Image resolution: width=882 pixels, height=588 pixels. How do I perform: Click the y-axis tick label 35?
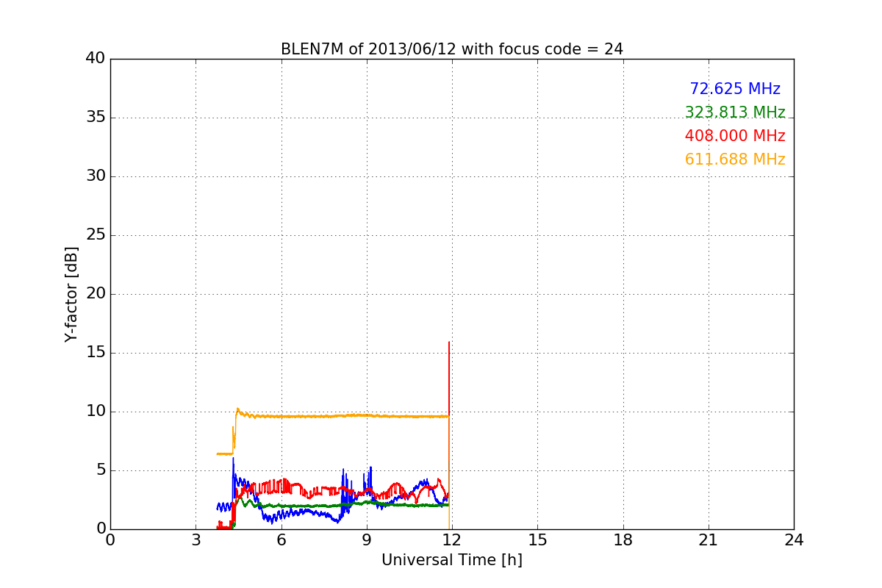tap(96, 118)
